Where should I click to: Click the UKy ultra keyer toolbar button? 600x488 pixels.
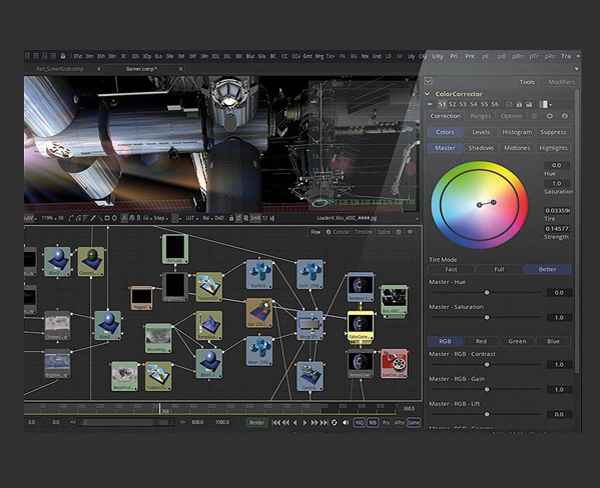[x=438, y=56]
